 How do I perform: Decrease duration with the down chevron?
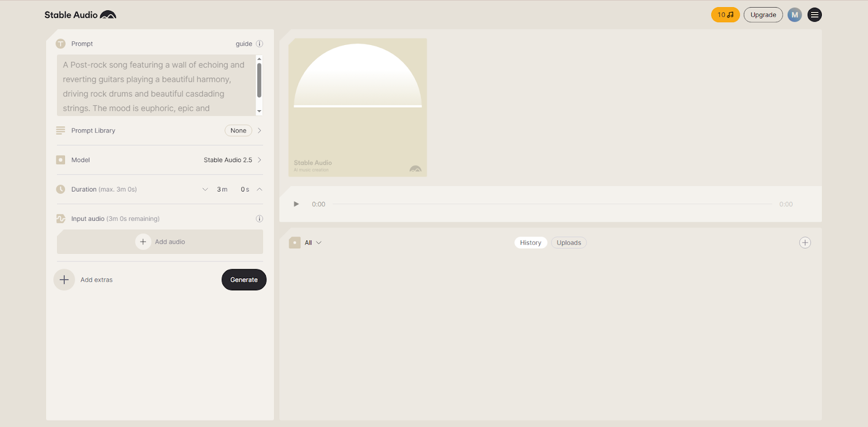[x=205, y=189]
